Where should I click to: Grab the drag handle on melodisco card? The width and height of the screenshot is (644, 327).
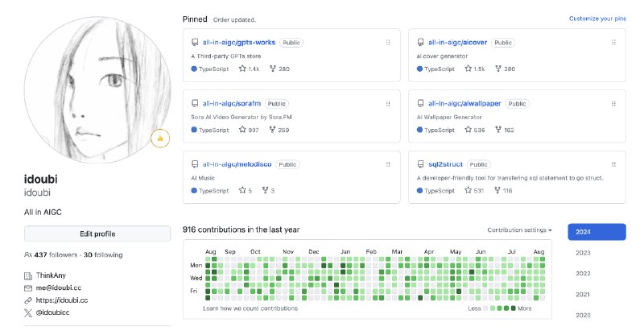(x=388, y=164)
